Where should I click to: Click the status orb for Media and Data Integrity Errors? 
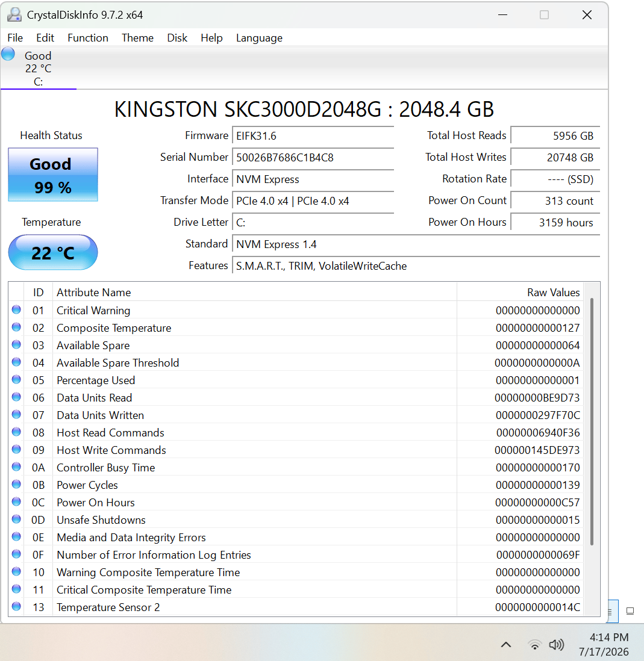pos(16,536)
